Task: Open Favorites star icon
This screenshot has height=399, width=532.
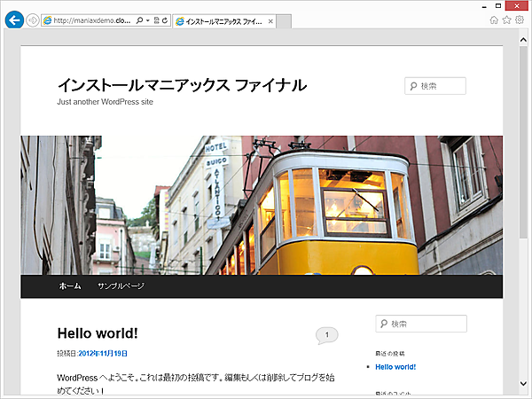Action: pyautogui.click(x=506, y=20)
